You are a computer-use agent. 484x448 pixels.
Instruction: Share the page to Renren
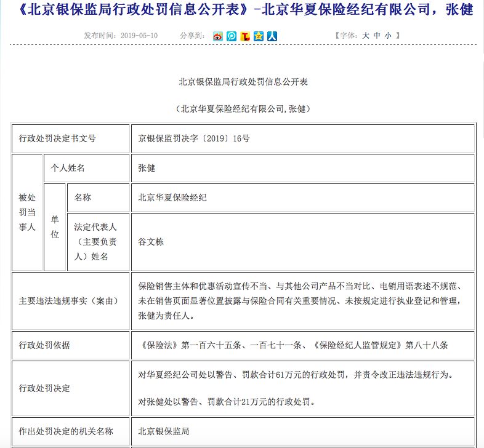click(272, 36)
